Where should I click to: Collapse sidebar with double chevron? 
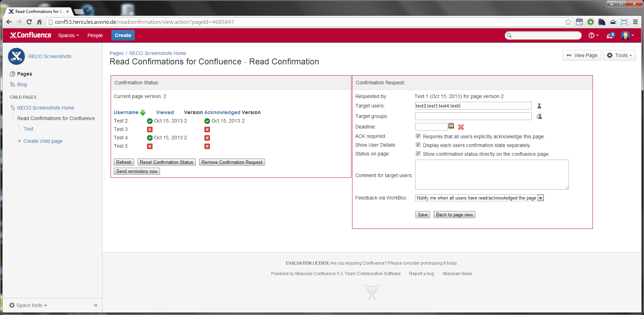(96, 305)
